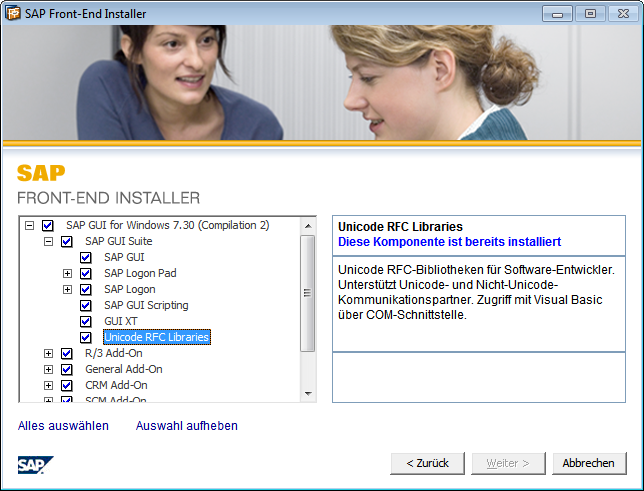Close the SAP Front-End Installer window
Viewport: 644px width, 491px height.
tap(623, 14)
